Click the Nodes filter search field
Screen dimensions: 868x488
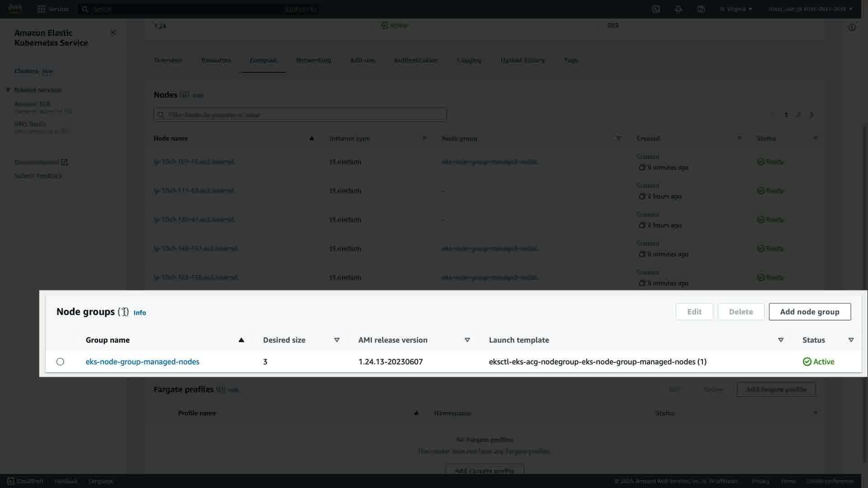[x=300, y=115]
